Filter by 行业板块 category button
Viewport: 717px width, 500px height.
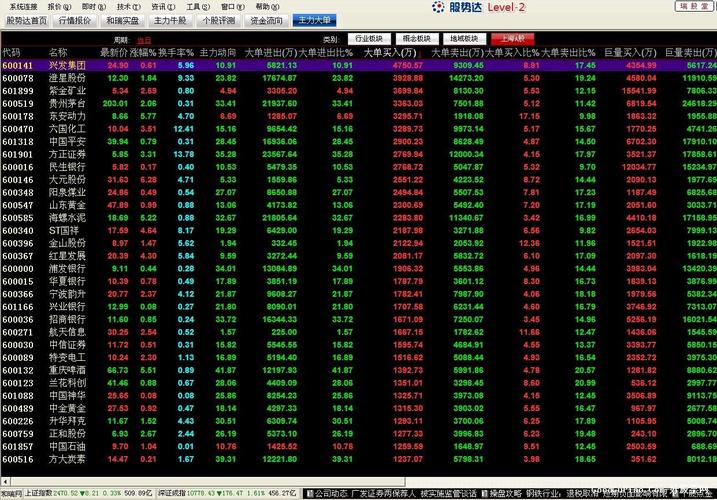pyautogui.click(x=369, y=39)
